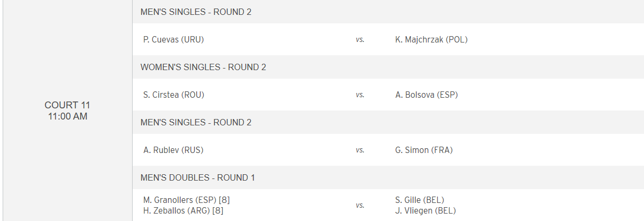Click H. Zeballos (ARG) [8] name
This screenshot has height=221, width=644.
pos(183,210)
